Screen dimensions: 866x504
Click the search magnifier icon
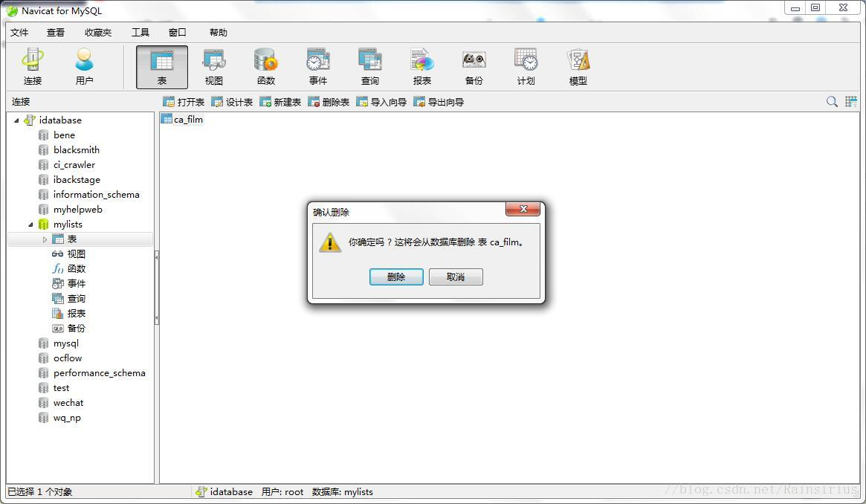click(832, 102)
